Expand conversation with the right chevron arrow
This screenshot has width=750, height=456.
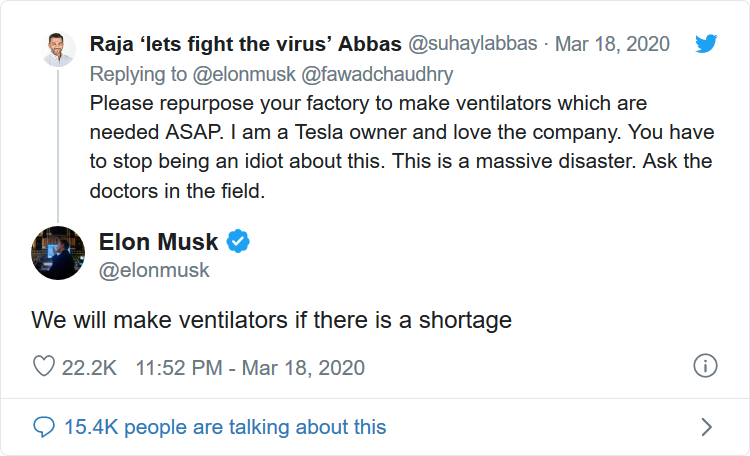(x=706, y=427)
